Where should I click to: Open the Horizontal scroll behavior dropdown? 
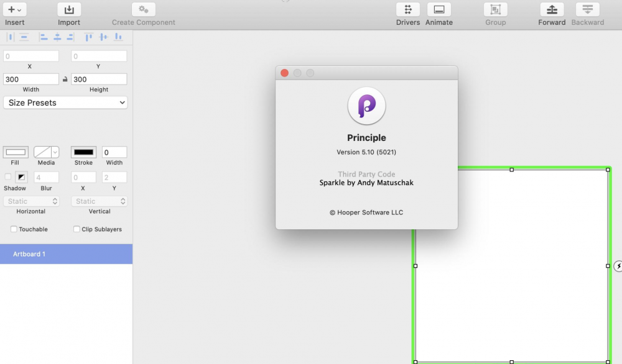click(31, 201)
